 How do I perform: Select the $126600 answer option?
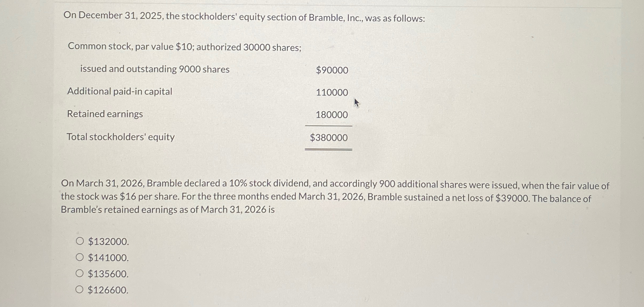point(79,290)
